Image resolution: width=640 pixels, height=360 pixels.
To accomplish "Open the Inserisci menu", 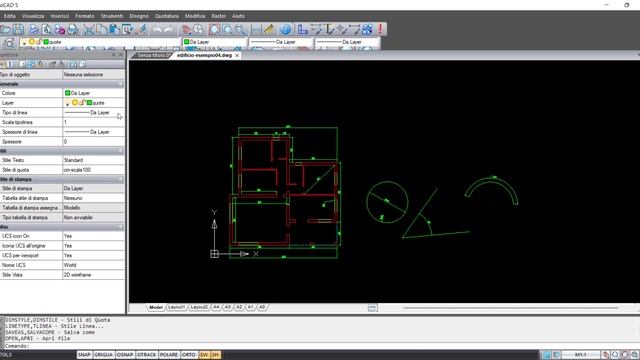I will click(x=60, y=16).
